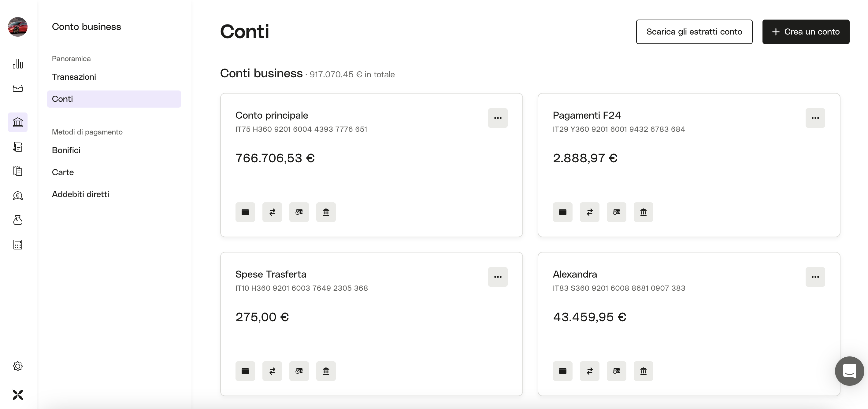This screenshot has height=409, width=868.
Task: Open the settings gear at sidebar bottom
Action: pos(17,366)
